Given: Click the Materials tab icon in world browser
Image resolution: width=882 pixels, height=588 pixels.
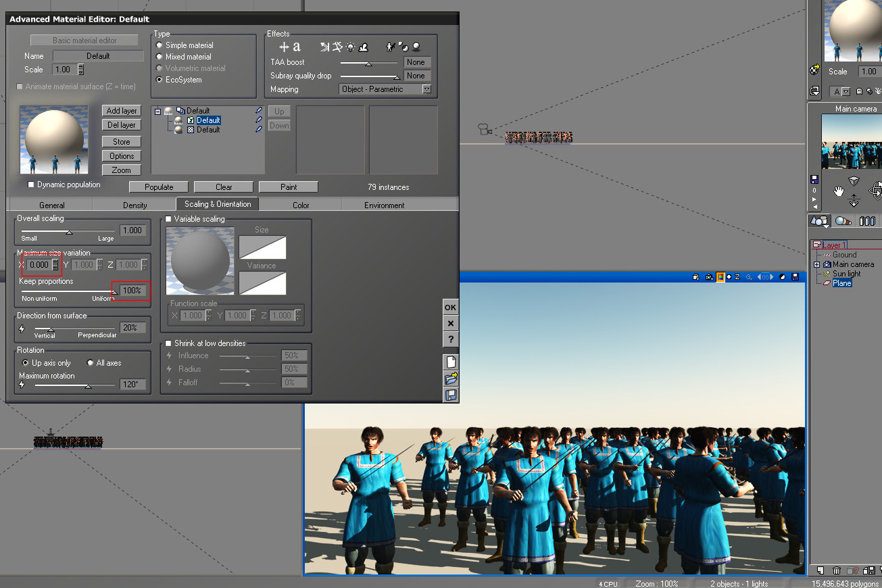Looking at the screenshot, I should coord(843,221).
